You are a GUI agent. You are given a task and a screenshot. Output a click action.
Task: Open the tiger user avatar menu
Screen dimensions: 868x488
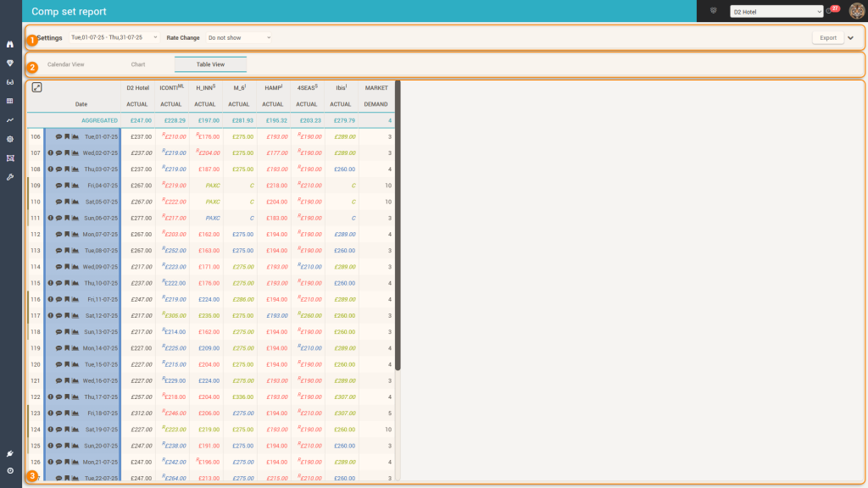pyautogui.click(x=856, y=10)
